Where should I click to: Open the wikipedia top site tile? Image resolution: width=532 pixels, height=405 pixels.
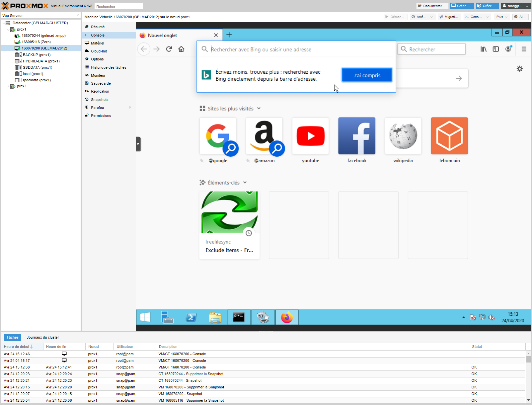[x=403, y=136]
